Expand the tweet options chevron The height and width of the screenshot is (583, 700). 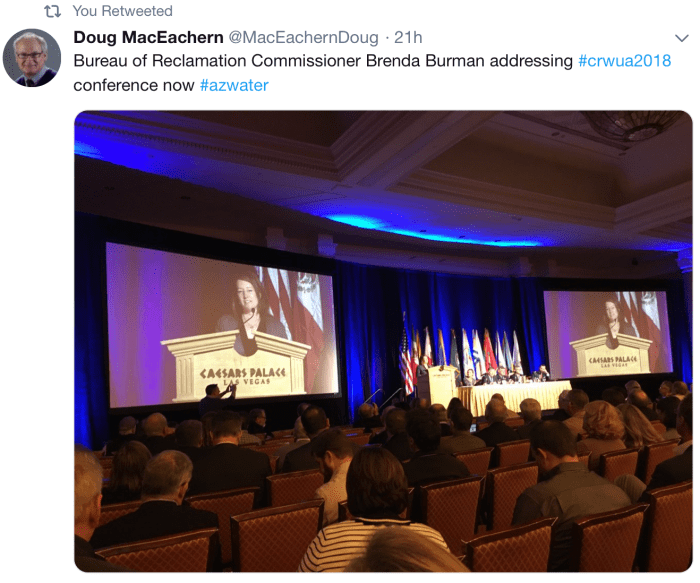pos(682,38)
